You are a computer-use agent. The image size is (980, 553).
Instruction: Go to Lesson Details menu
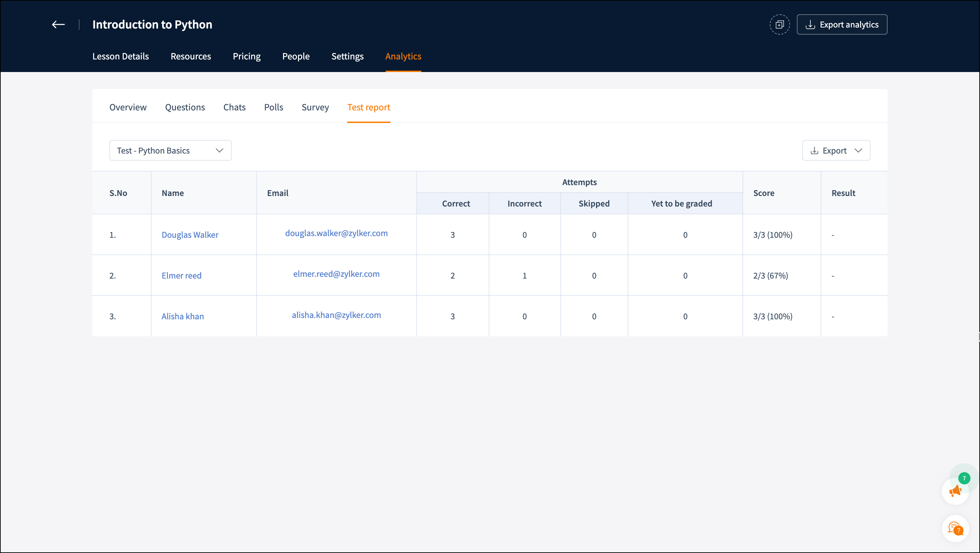pos(121,56)
